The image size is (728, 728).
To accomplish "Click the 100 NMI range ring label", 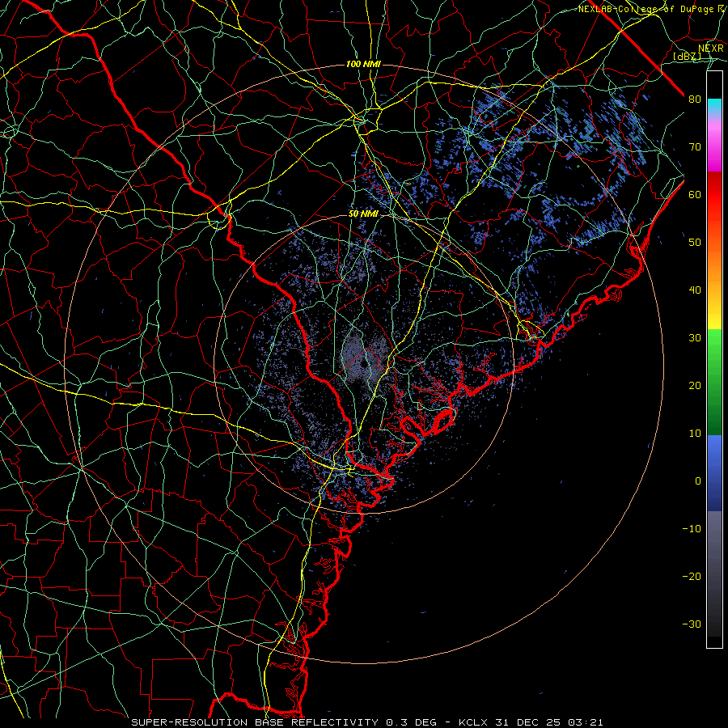I will (363, 64).
